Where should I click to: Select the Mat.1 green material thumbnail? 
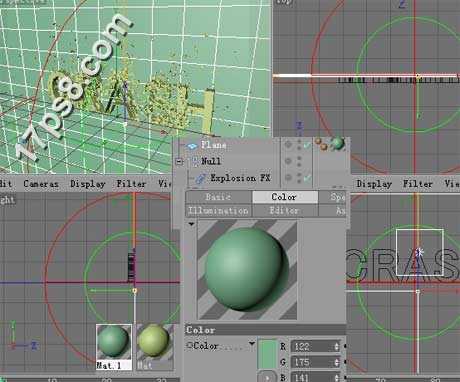point(114,347)
